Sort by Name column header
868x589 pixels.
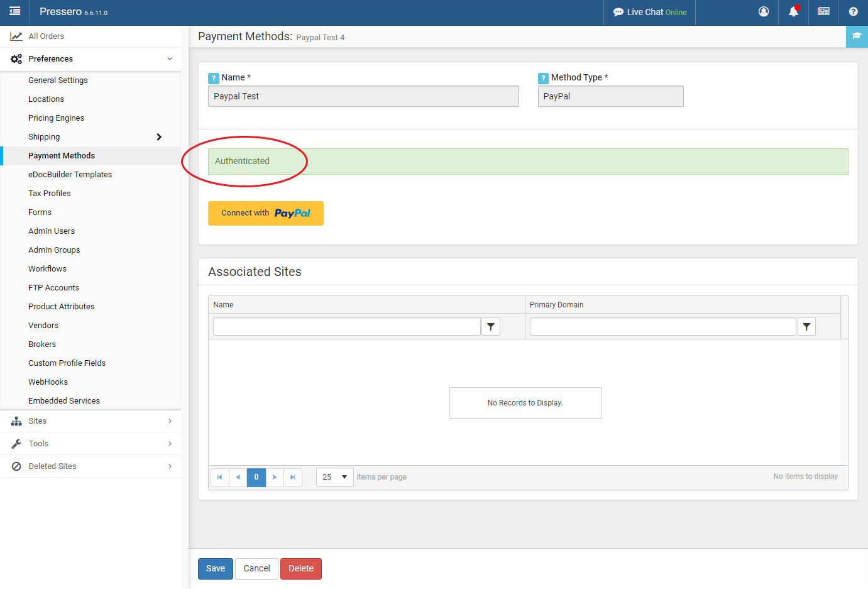(223, 305)
